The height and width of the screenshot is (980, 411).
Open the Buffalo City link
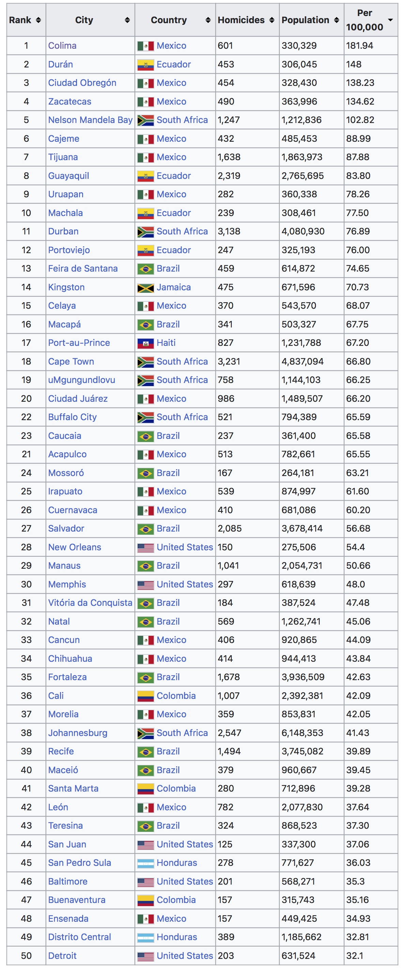point(72,417)
